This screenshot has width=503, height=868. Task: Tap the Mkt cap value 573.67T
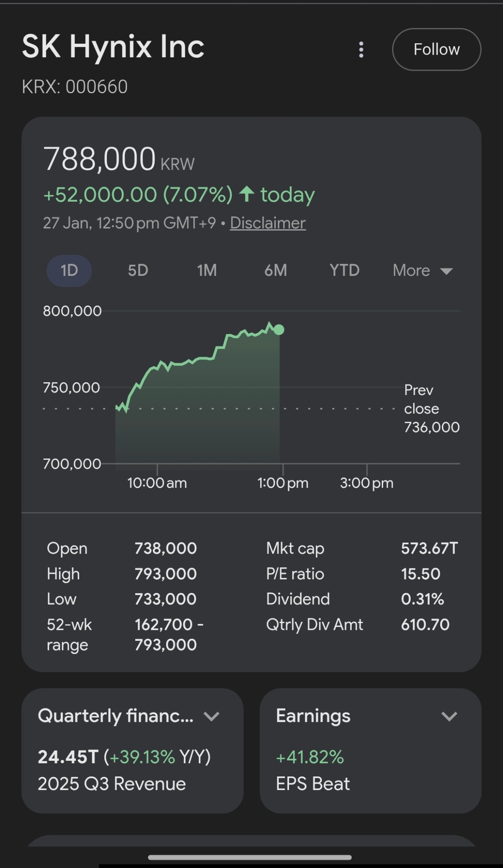[430, 548]
